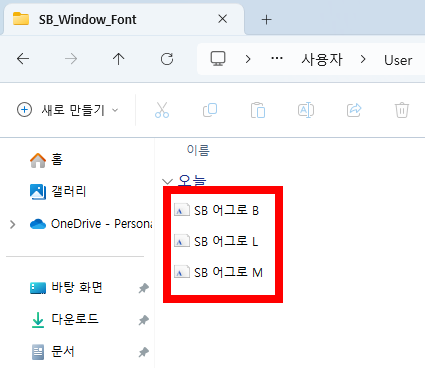Click the PC monitor icon in address bar
Image resolution: width=425 pixels, height=368 pixels.
[218, 59]
